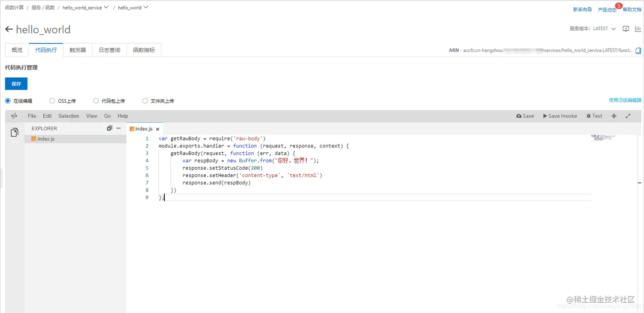The width and height of the screenshot is (644, 313).
Task: Click the blue 保存 button
Action: [x=16, y=84]
